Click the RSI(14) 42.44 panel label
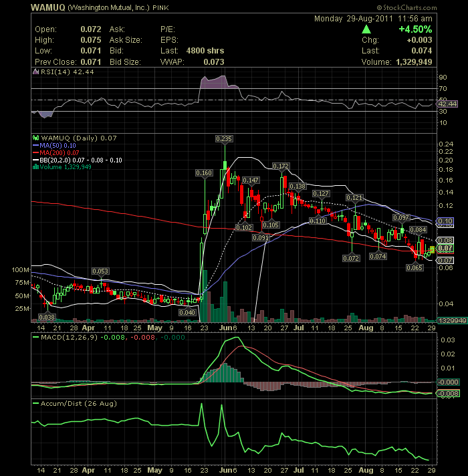The image size is (468, 476). (x=67, y=72)
